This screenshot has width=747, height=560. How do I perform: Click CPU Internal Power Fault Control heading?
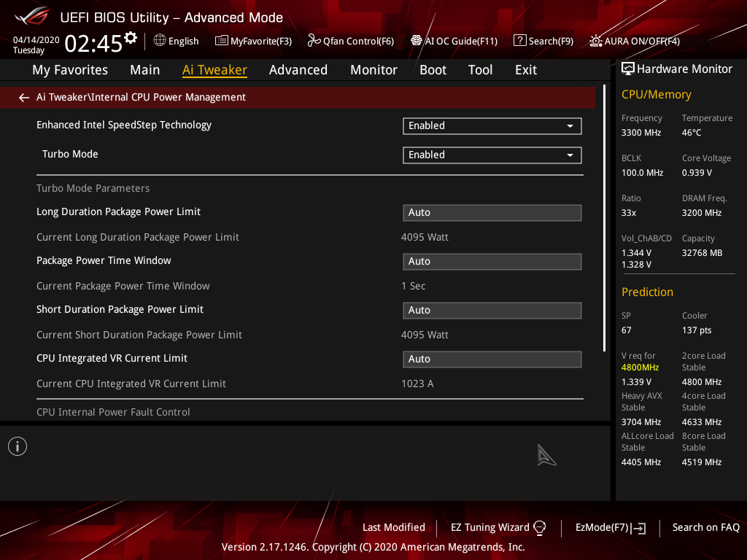coord(113,413)
